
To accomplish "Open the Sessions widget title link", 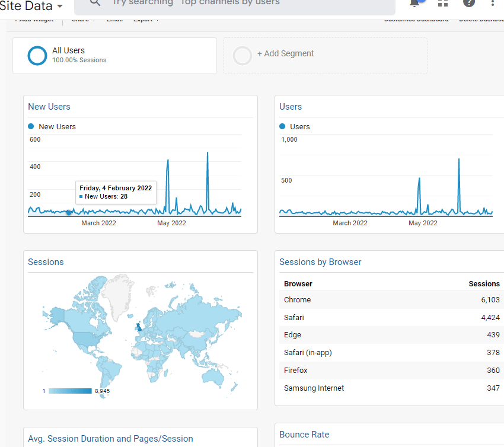I will 46,262.
